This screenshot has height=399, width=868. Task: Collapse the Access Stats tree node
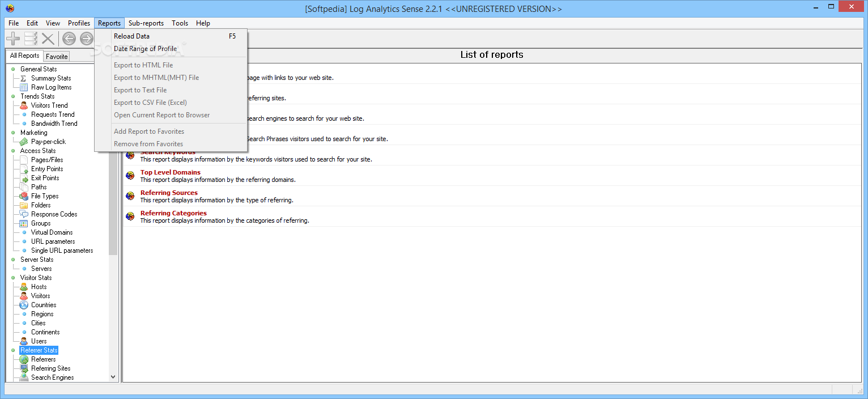pos(13,151)
